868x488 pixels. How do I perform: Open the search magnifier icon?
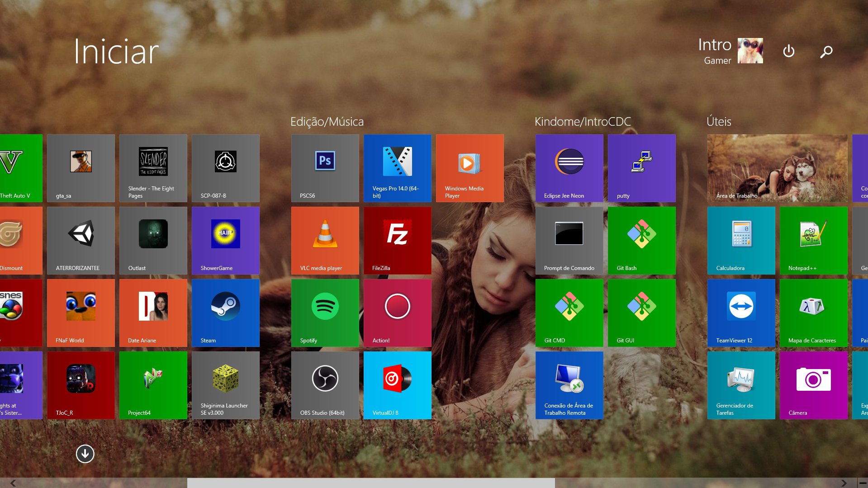tap(826, 52)
